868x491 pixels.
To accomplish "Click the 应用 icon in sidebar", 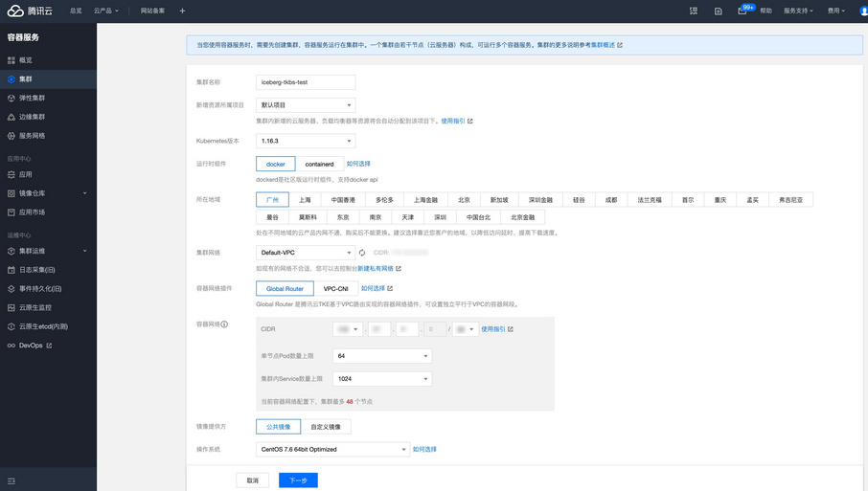I will (11, 174).
